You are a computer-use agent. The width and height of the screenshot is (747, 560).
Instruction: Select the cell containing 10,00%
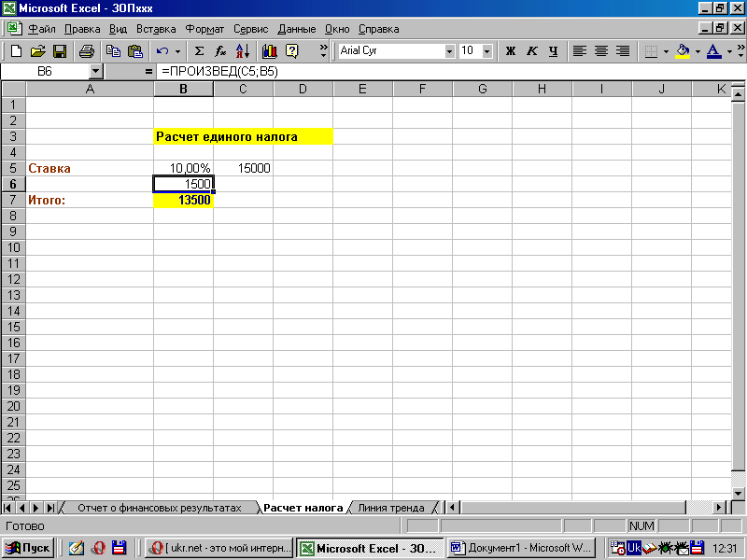(x=183, y=168)
